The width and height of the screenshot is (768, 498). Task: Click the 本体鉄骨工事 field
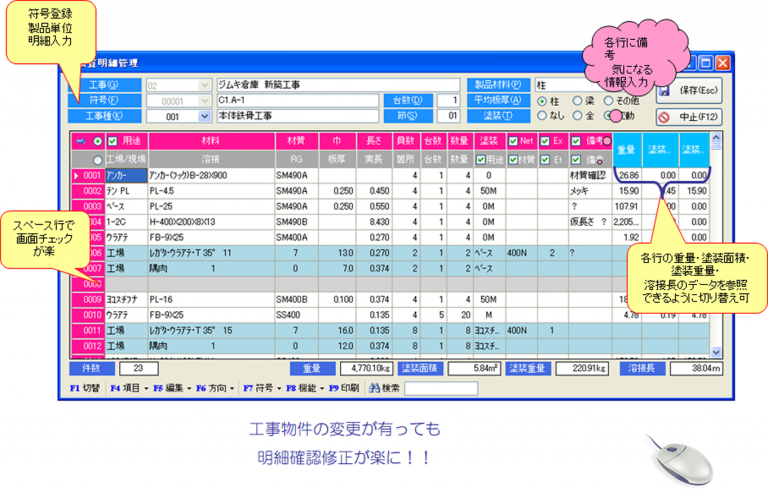[298, 116]
